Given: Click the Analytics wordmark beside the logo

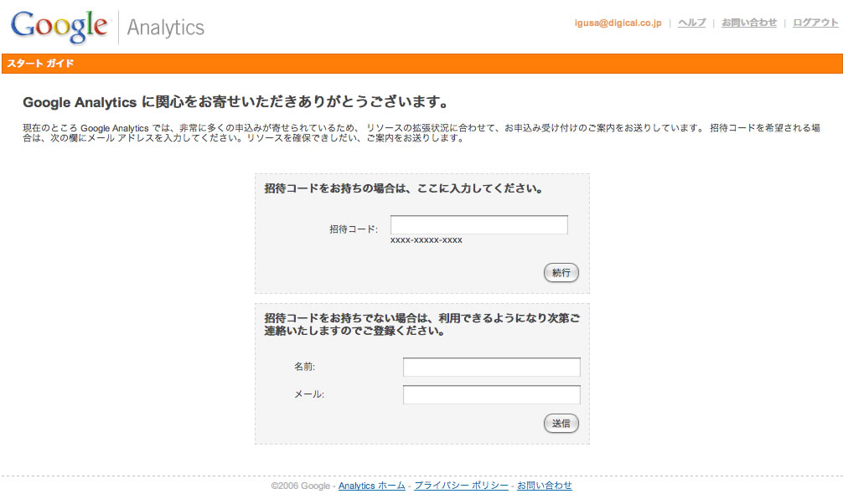Looking at the screenshot, I should pyautogui.click(x=166, y=28).
